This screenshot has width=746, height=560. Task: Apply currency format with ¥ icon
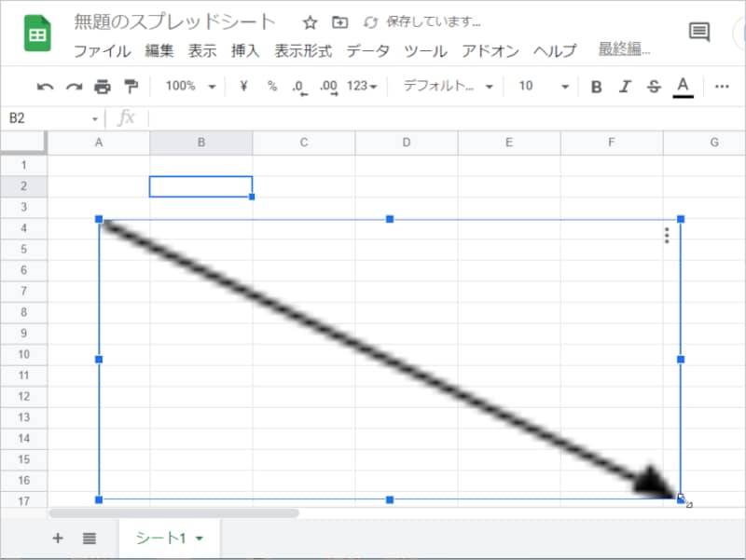coord(242,86)
